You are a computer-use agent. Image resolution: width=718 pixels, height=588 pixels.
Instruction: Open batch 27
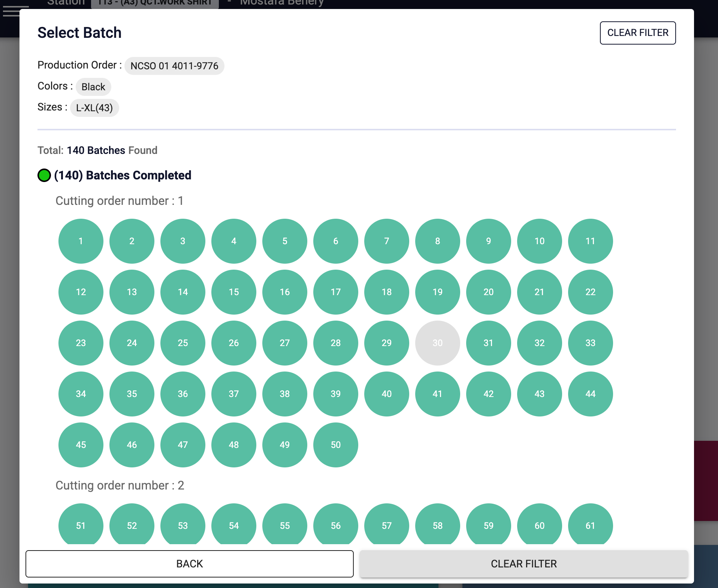285,343
